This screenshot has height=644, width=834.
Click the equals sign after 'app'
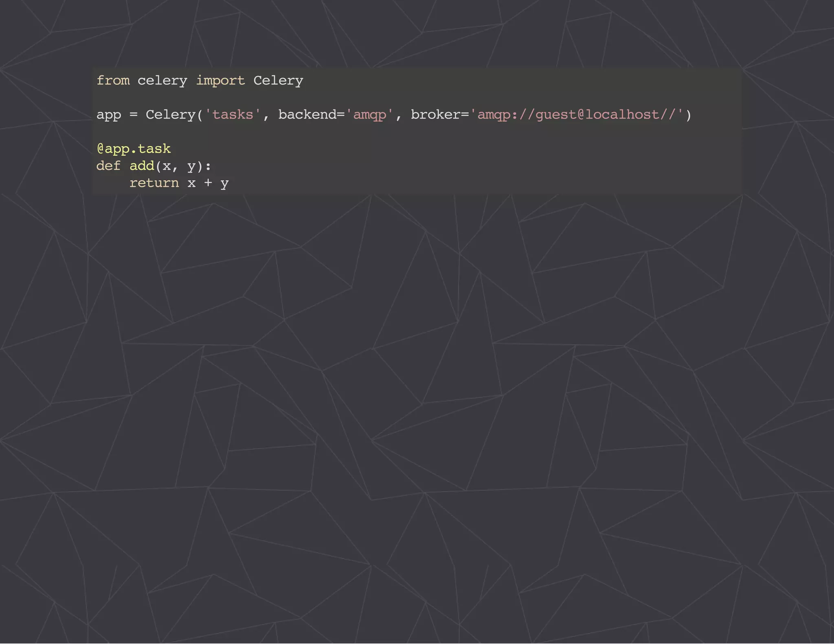coord(134,115)
